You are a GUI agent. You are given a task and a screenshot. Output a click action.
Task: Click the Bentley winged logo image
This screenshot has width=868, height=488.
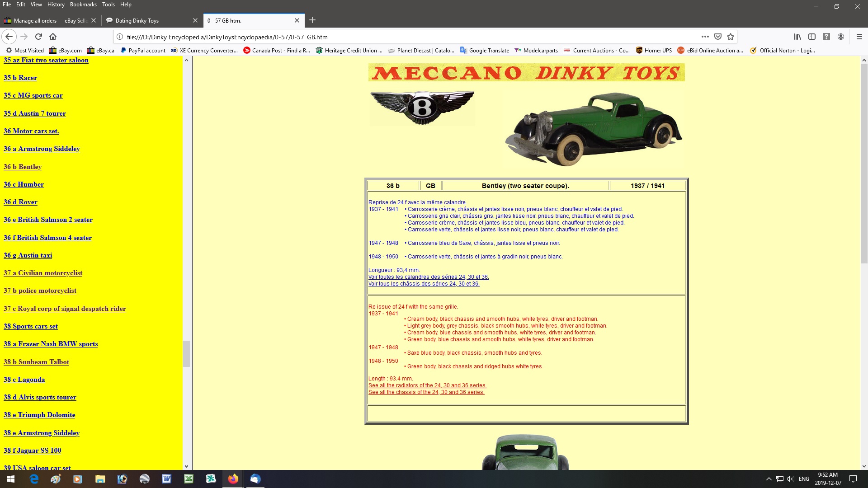422,108
